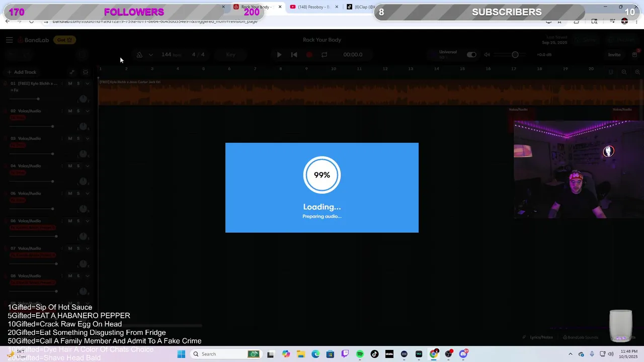The image size is (644, 362).
Task: Open the Lyrics/Notes panel
Action: [538, 337]
